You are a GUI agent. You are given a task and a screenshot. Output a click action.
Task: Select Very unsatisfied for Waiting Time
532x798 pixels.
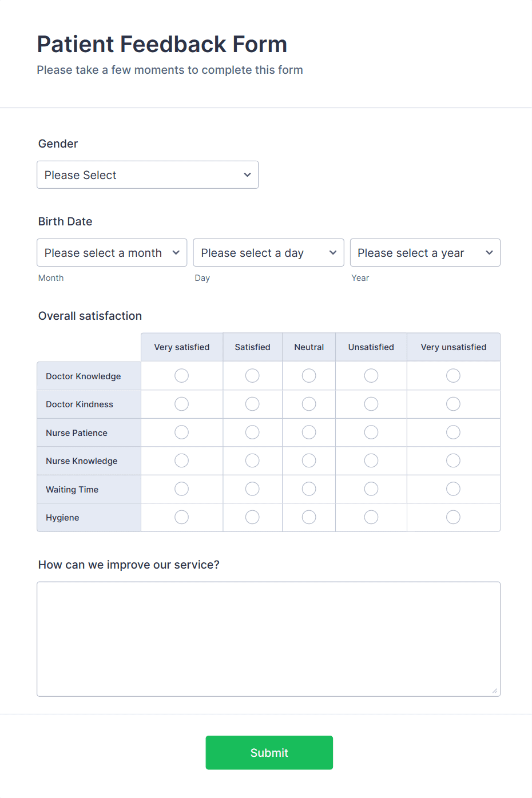click(452, 489)
